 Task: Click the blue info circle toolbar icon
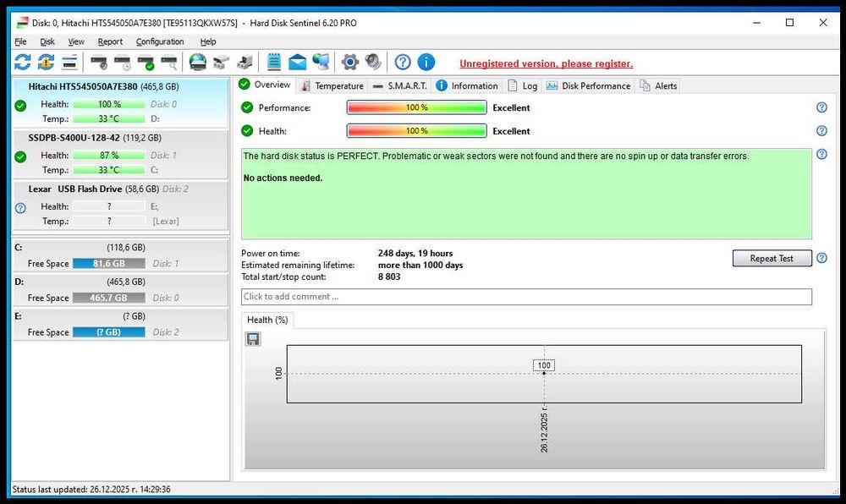[x=426, y=63]
